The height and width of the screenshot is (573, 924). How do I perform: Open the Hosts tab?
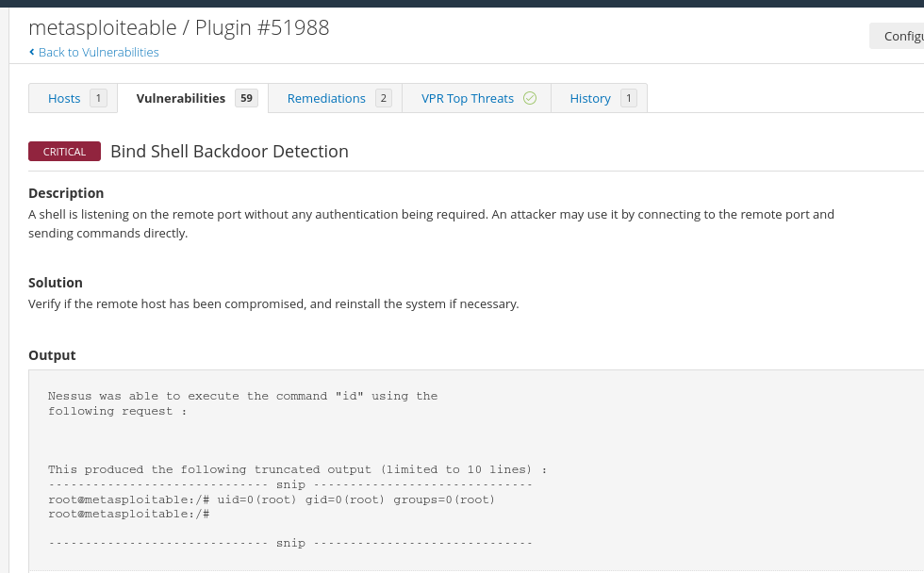[x=64, y=98]
